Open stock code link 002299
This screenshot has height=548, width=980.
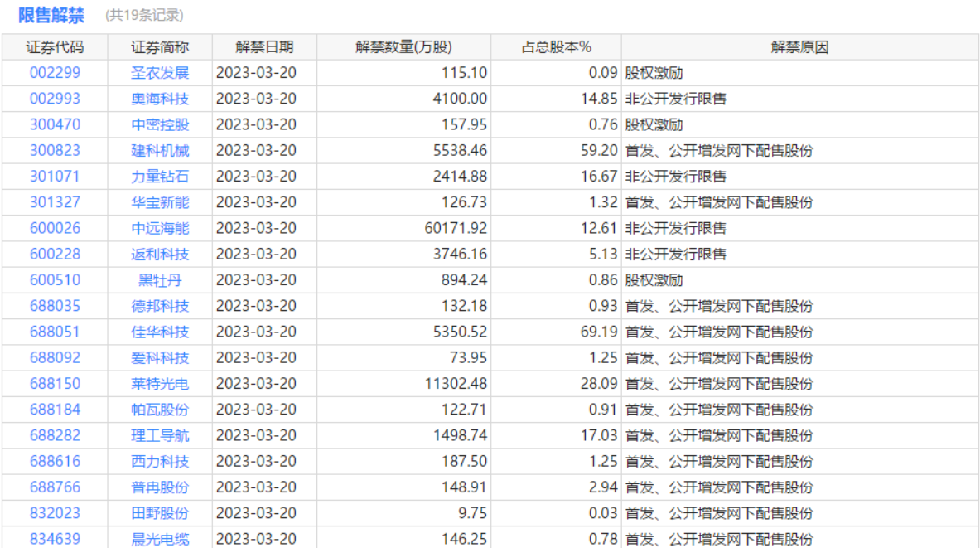click(55, 73)
